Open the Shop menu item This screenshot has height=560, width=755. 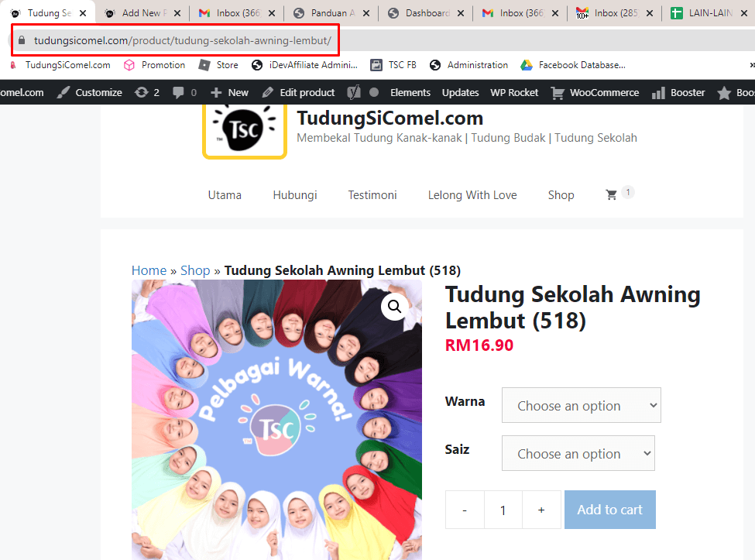click(x=561, y=195)
